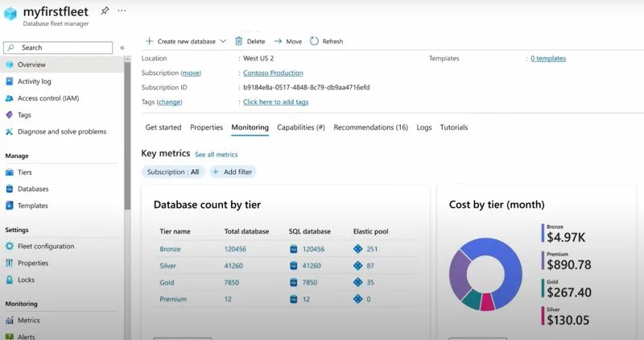Click the Delete trash icon

(238, 41)
